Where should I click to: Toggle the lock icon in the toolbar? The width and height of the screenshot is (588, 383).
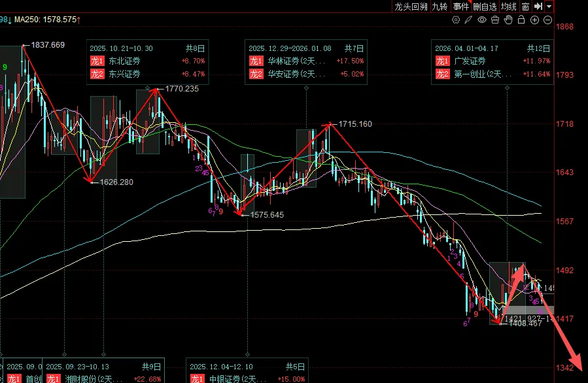coord(521,20)
